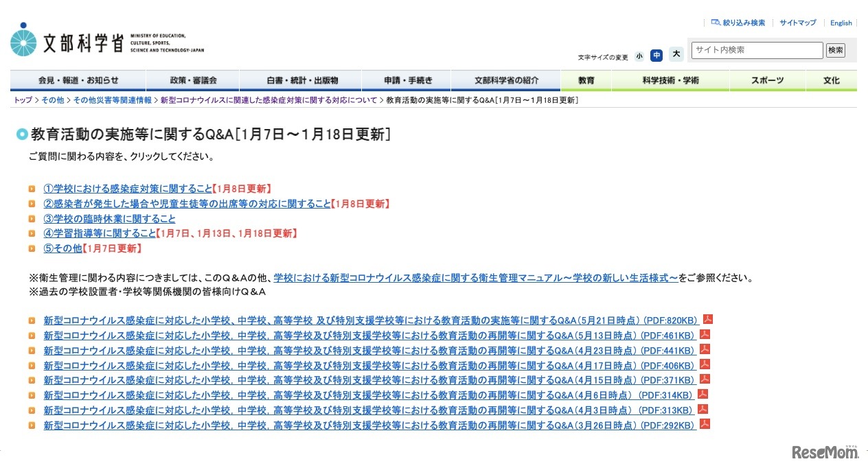Open the 絞り込み検索 refined search with magnifier icon

tap(738, 23)
